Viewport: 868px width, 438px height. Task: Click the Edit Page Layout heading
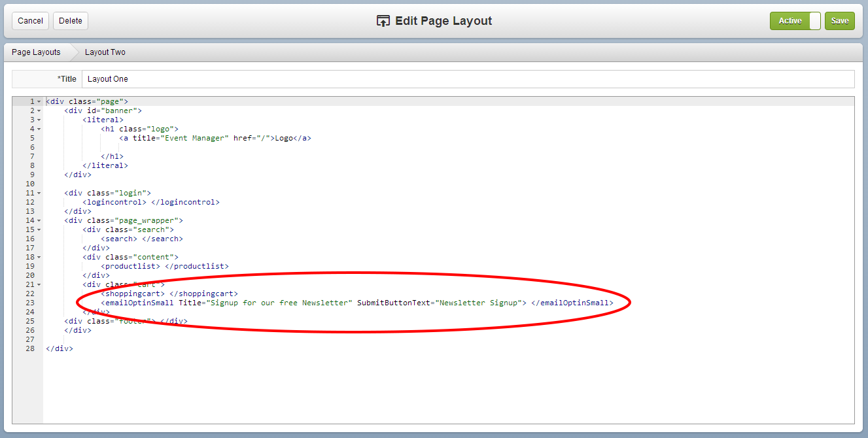(435, 21)
